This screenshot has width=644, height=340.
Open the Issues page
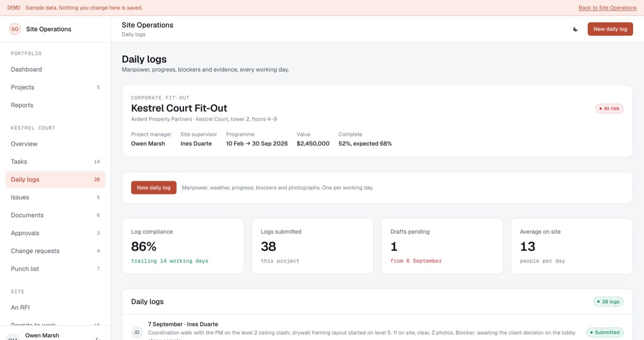[55, 197]
